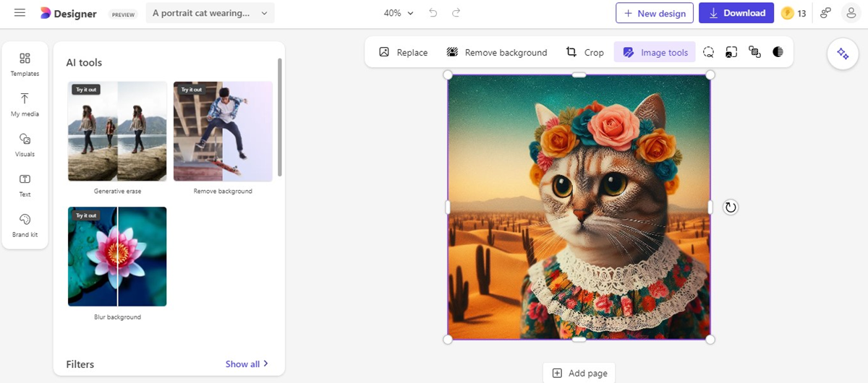
Task: Select the Generative erase thumbnail
Action: 117,131
